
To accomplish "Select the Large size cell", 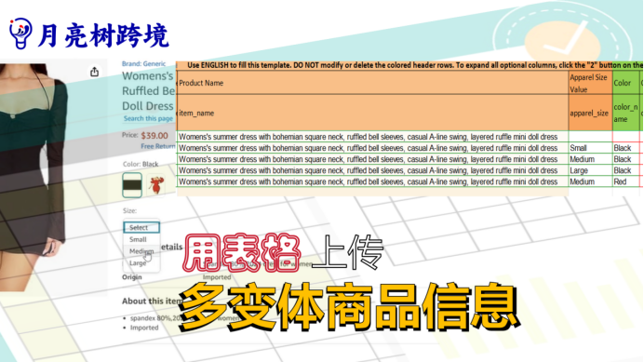I will pos(590,170).
